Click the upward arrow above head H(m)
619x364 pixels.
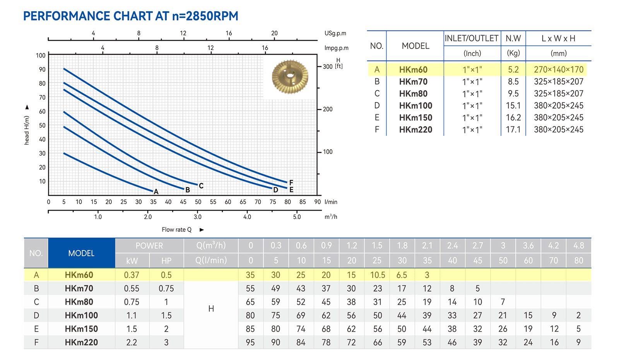point(27,107)
